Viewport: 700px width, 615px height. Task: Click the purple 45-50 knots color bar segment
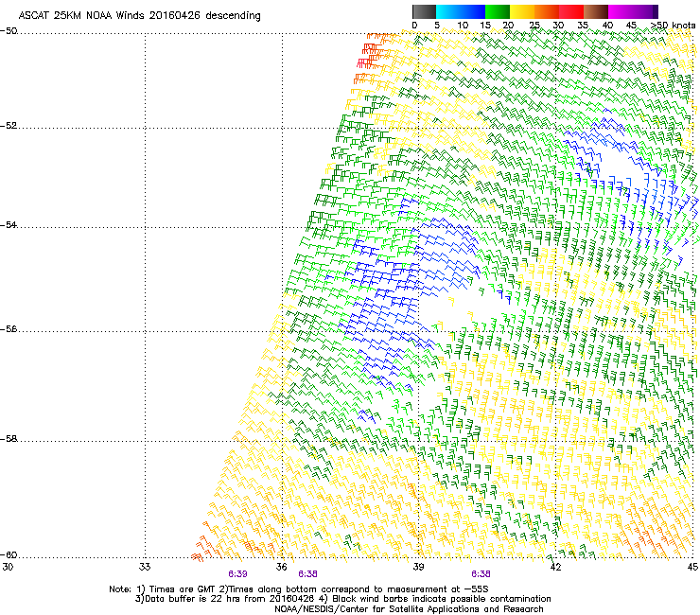coord(644,11)
